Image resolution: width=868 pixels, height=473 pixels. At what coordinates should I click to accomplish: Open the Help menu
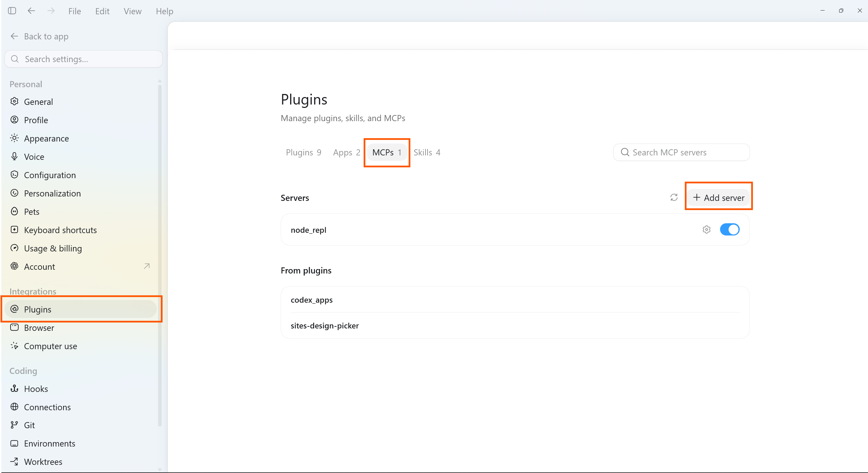point(165,11)
